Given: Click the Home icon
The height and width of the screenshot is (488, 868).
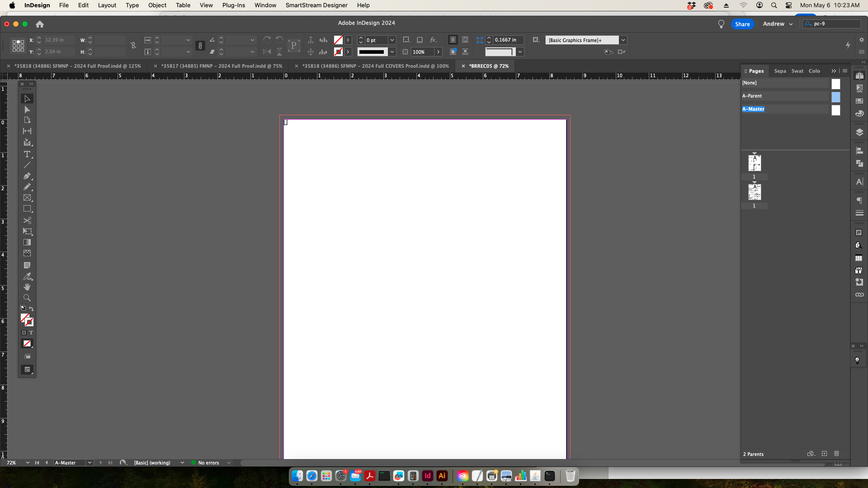Looking at the screenshot, I should tap(40, 24).
